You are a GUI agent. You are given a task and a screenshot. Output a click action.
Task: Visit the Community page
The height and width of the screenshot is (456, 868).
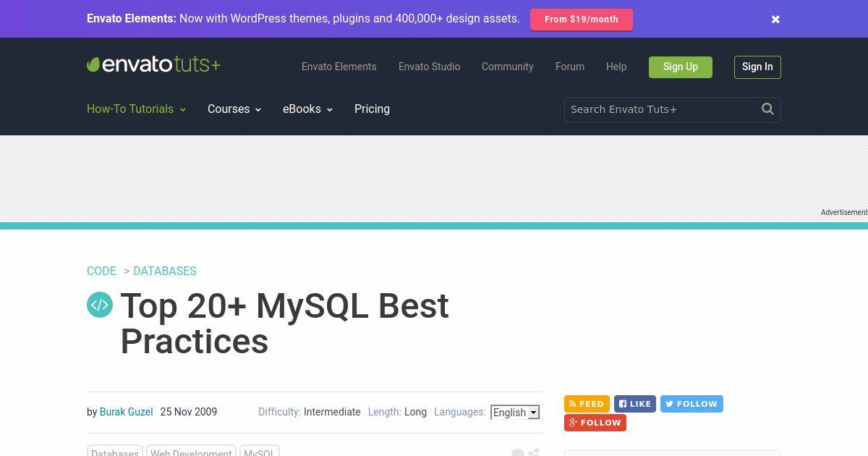[x=507, y=67]
